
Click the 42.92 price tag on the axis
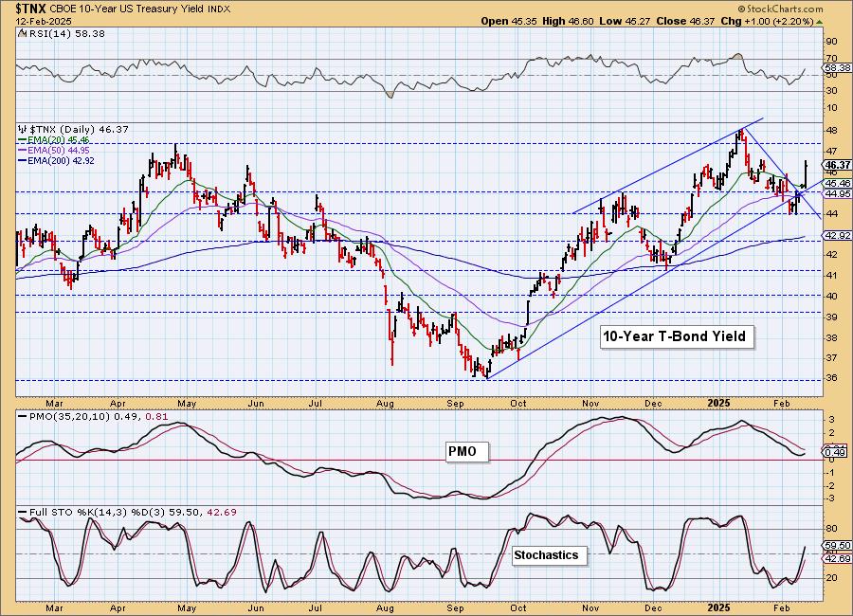(838, 236)
